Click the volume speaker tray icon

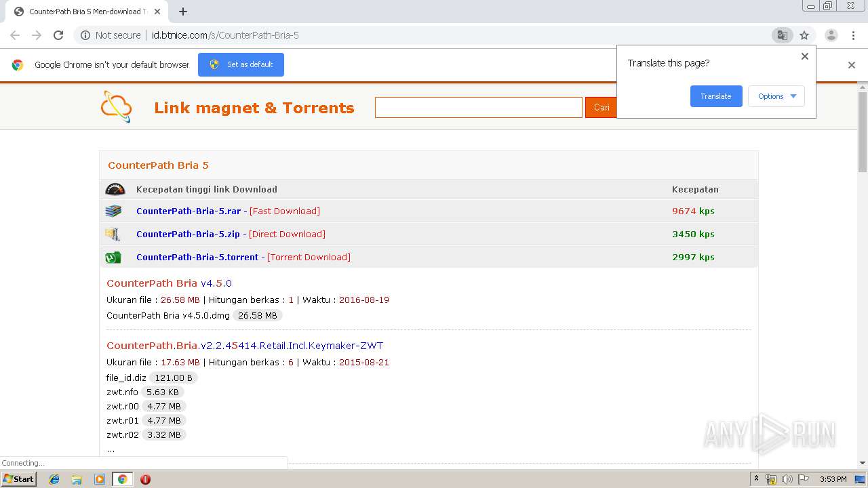pyautogui.click(x=787, y=479)
